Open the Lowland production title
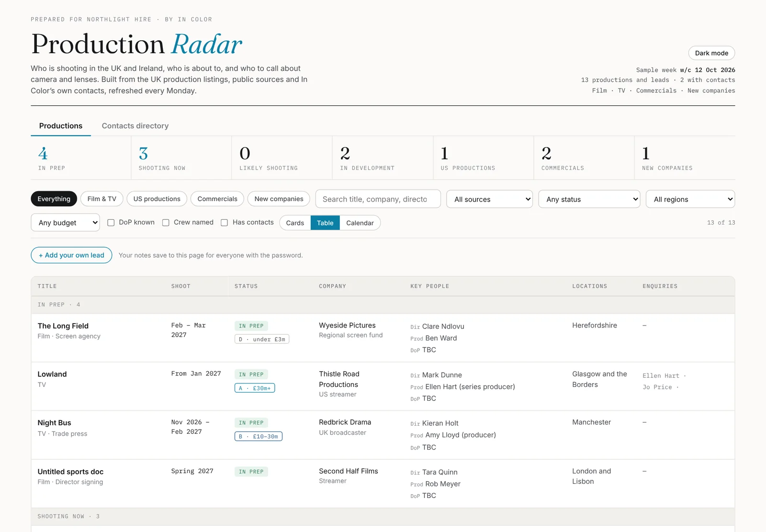766x532 pixels. (52, 374)
